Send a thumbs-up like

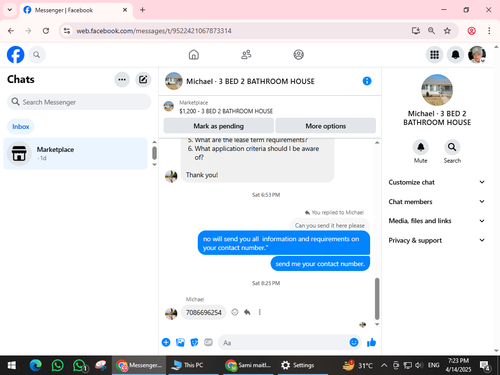371,342
